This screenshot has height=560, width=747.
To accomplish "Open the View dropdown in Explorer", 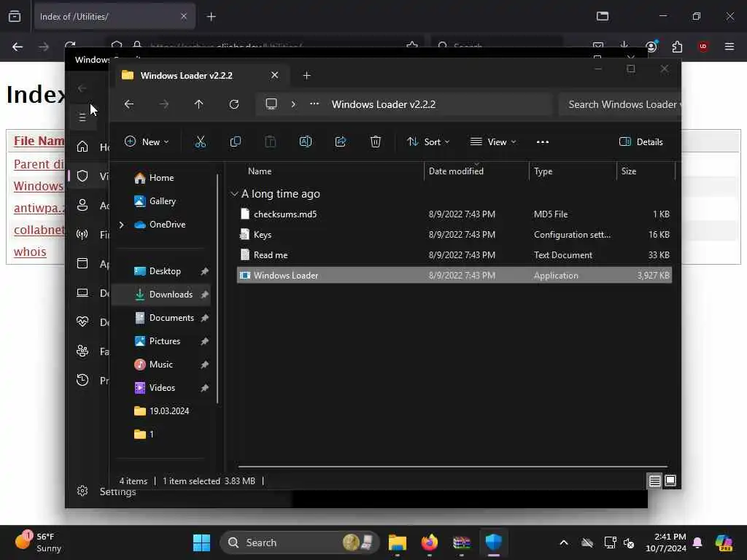I will tap(493, 141).
